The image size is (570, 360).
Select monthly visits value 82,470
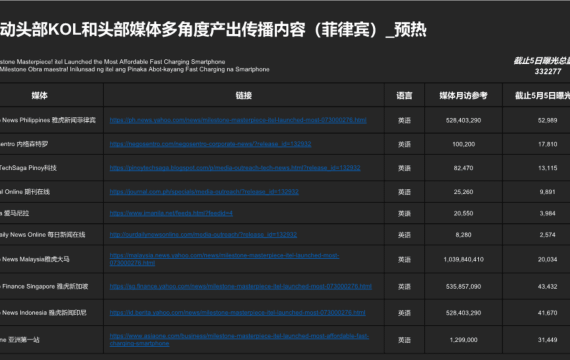pyautogui.click(x=463, y=168)
